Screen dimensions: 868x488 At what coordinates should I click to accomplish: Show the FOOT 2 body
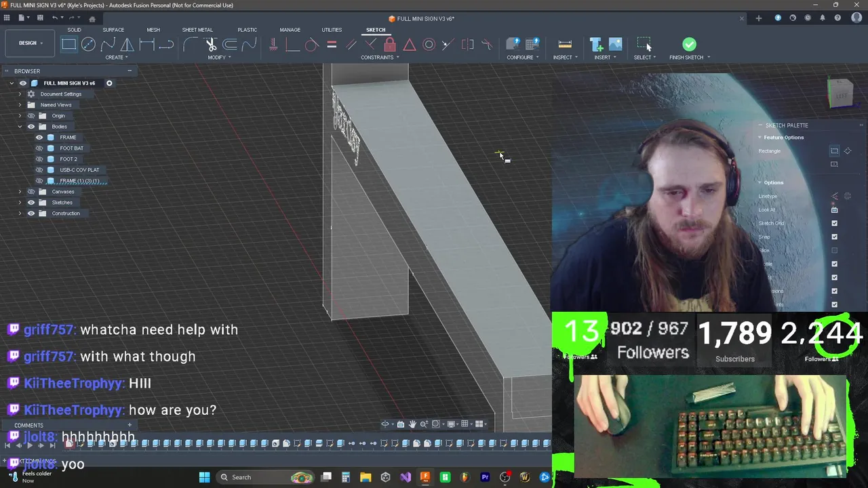click(x=39, y=159)
